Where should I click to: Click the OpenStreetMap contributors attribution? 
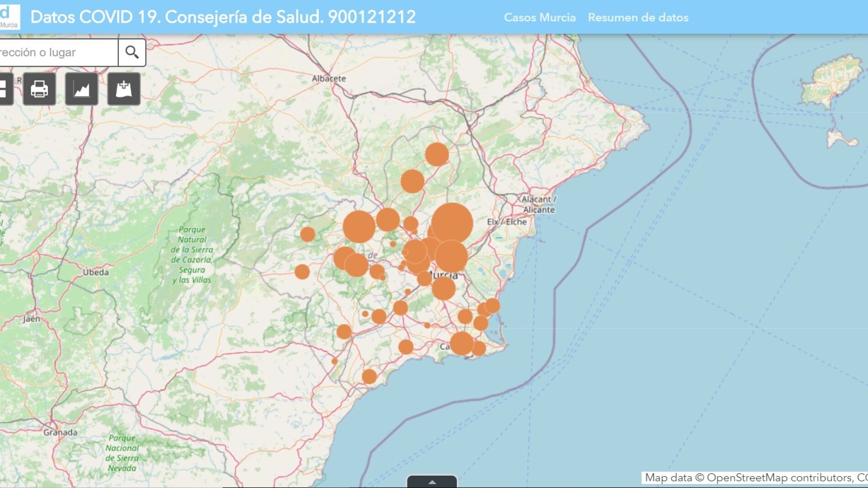point(755,478)
